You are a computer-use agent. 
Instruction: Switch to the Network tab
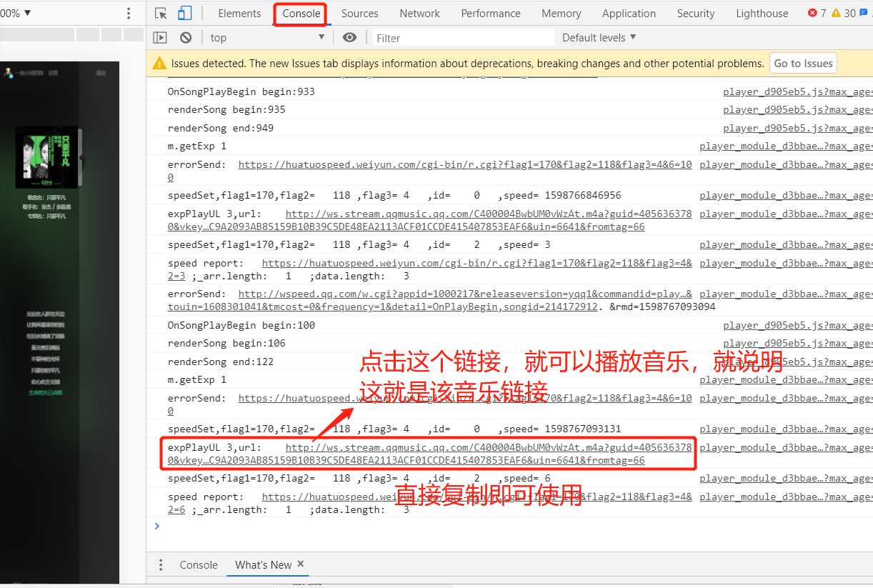[419, 14]
